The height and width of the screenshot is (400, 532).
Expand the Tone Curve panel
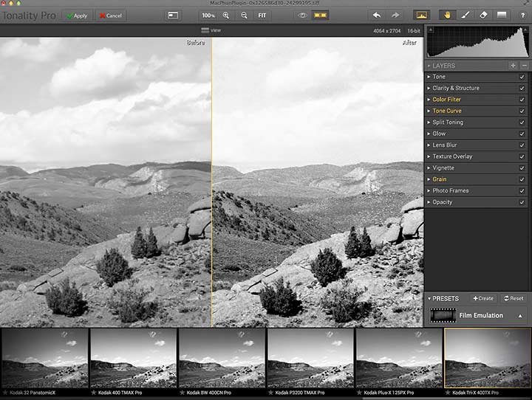point(429,111)
